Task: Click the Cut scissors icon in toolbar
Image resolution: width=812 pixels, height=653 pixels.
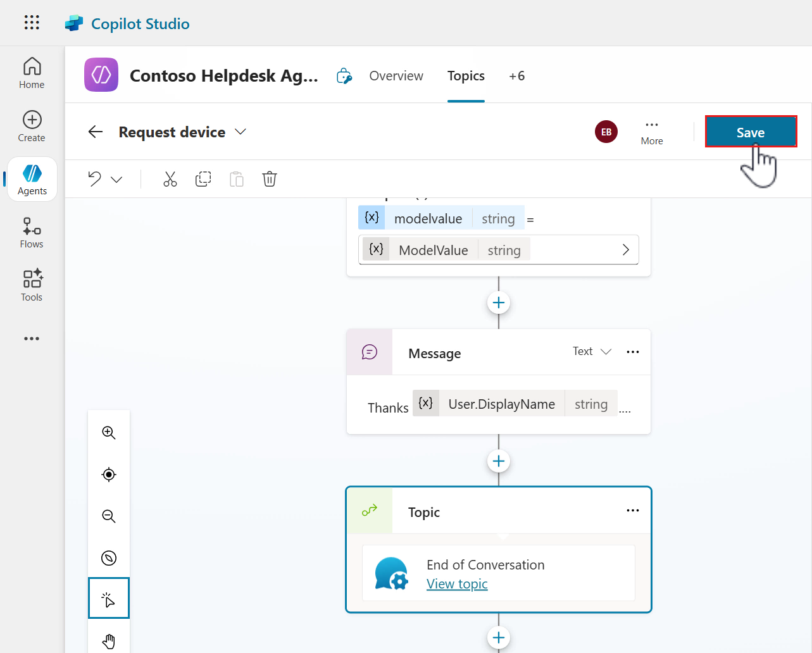Action: [170, 179]
